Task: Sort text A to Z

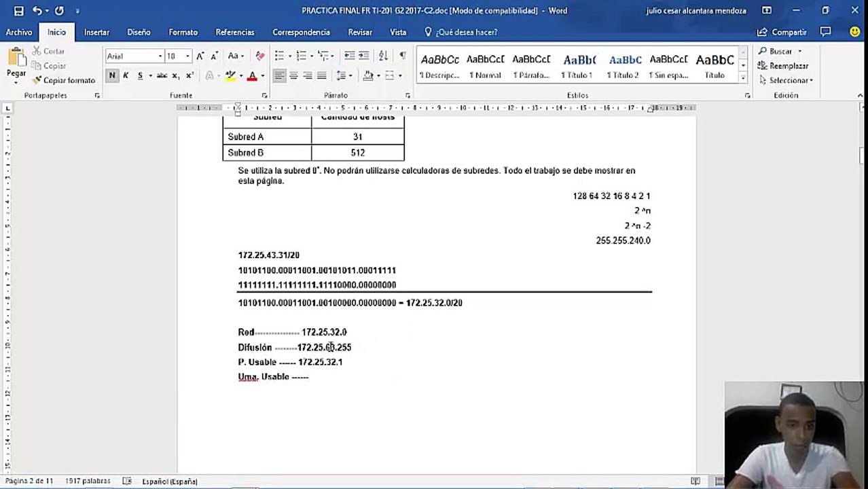Action: click(383, 56)
